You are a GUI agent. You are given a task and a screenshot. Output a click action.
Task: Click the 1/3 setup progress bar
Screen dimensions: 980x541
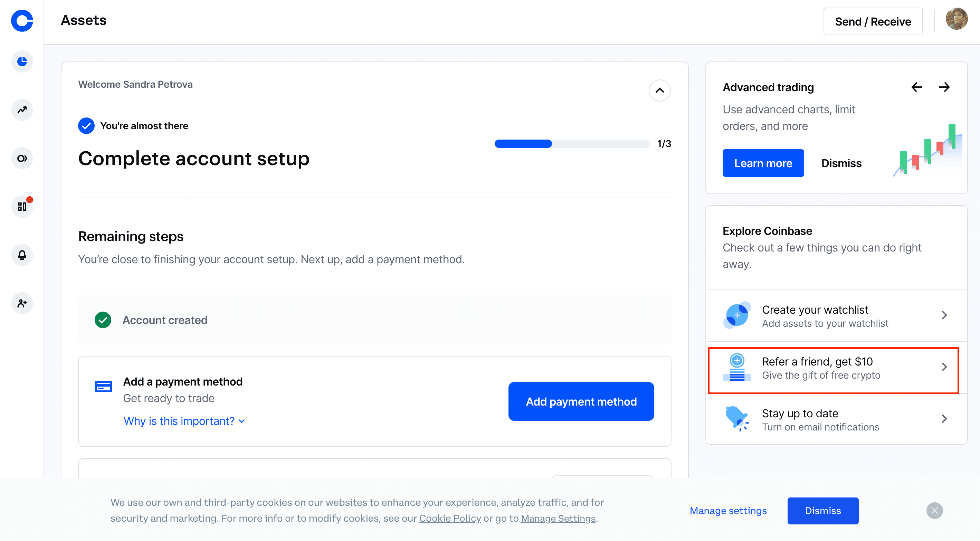coord(572,143)
